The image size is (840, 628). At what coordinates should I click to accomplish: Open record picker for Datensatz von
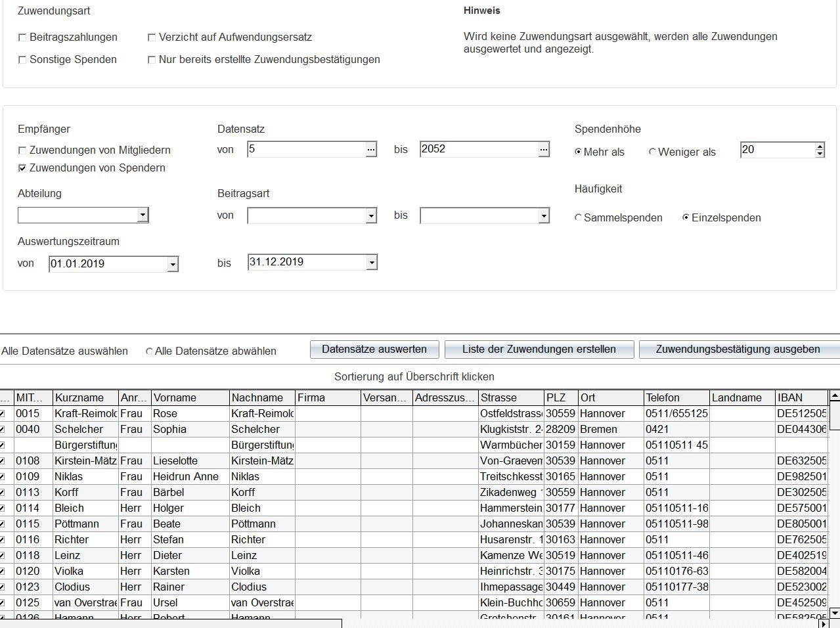click(371, 150)
